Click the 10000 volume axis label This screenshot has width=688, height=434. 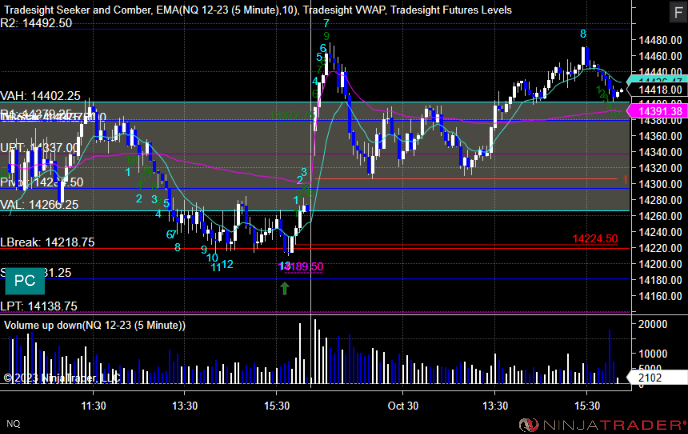(653, 354)
